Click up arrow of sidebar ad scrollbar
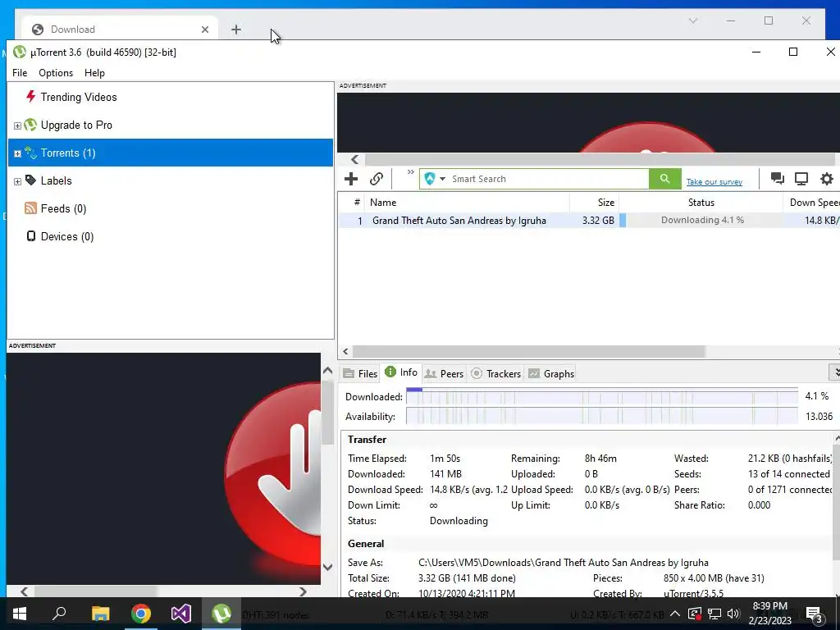This screenshot has height=630, width=840. [328, 370]
